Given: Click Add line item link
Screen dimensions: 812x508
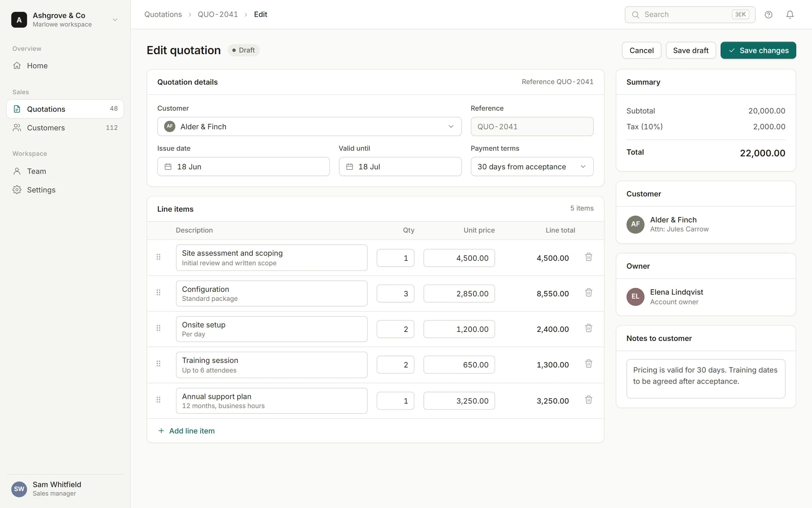Looking at the screenshot, I should [x=186, y=431].
